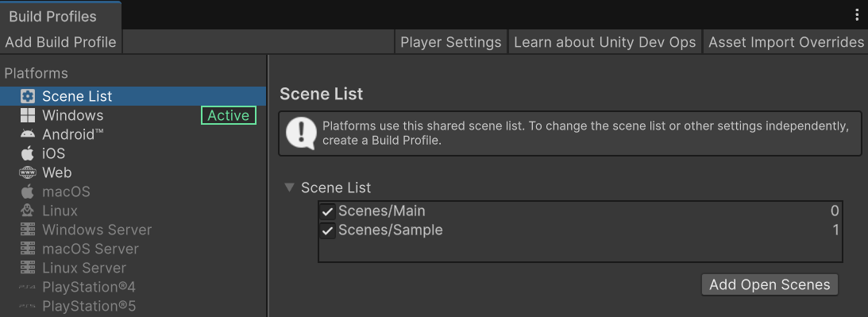868x317 pixels.
Task: Uncheck the Scenes/Main checkbox
Action: [x=328, y=211]
